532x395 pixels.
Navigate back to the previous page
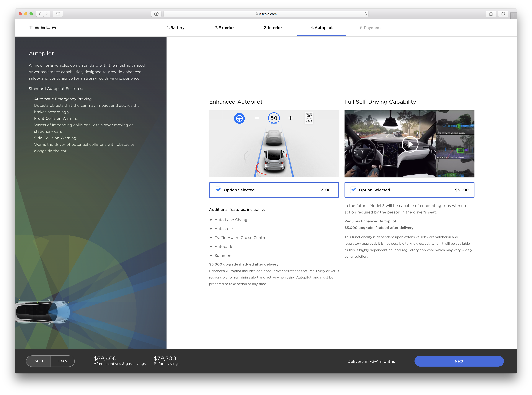pyautogui.click(x=40, y=14)
